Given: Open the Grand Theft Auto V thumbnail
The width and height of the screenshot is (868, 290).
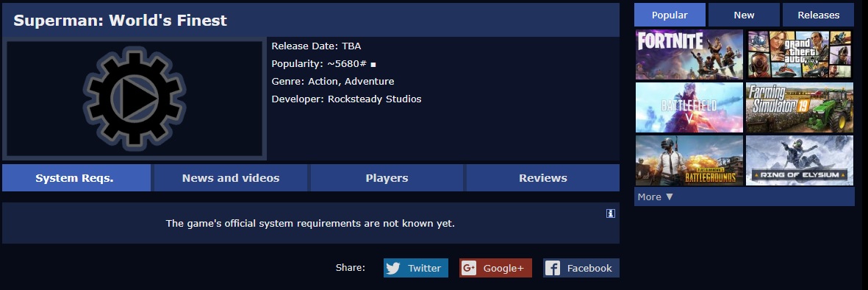Looking at the screenshot, I should (x=800, y=54).
